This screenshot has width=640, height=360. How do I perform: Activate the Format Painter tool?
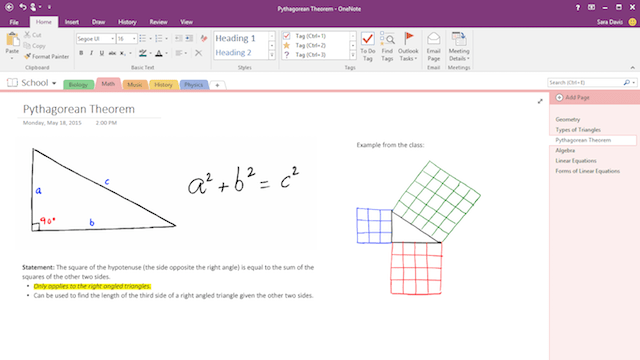[x=46, y=56]
